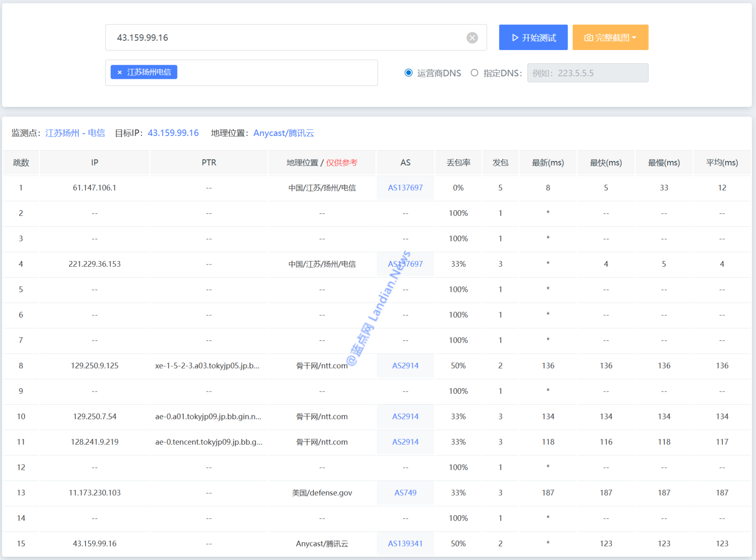
Task: Open AS139341 link in hop 15 row
Action: coord(405,544)
